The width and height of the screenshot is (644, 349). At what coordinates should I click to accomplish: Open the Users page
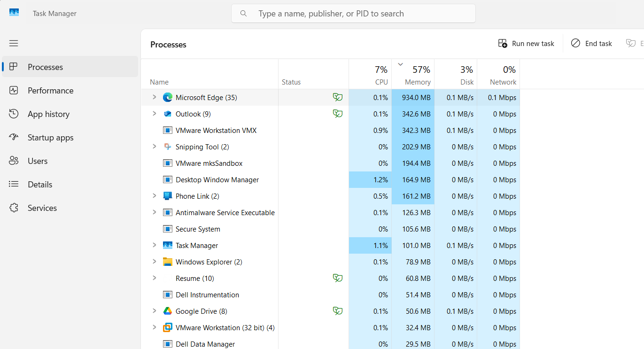point(70,161)
